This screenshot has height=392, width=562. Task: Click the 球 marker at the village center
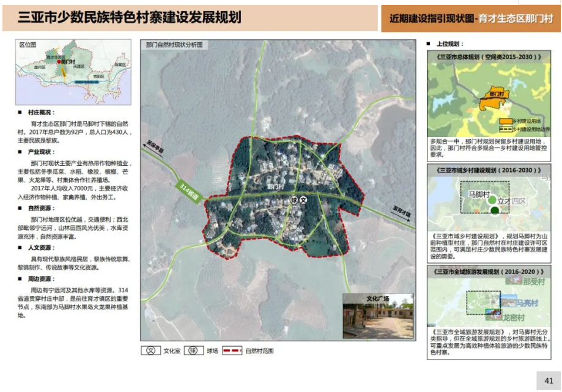coord(294,200)
